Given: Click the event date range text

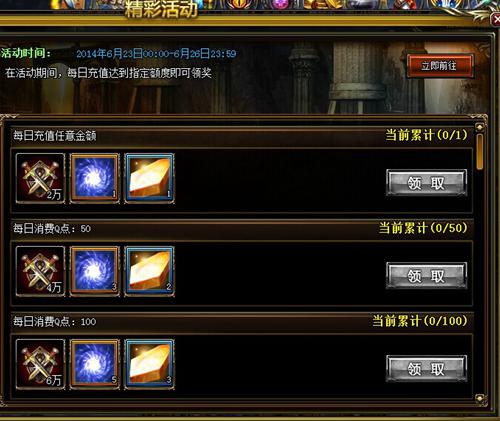Looking at the screenshot, I should 156,54.
